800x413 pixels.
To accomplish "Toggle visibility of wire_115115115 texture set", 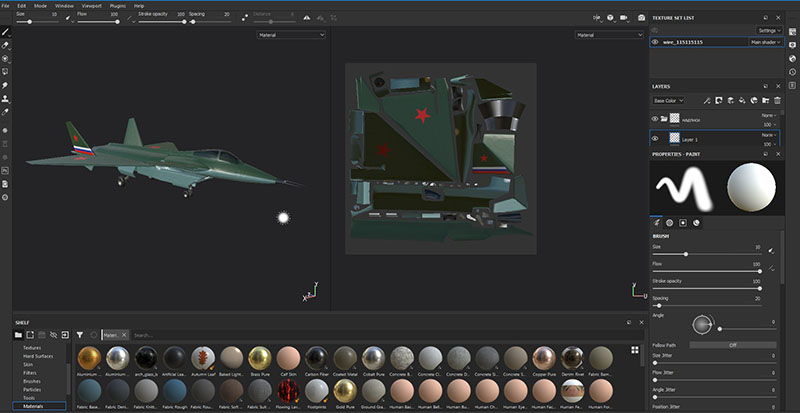I will pos(655,43).
